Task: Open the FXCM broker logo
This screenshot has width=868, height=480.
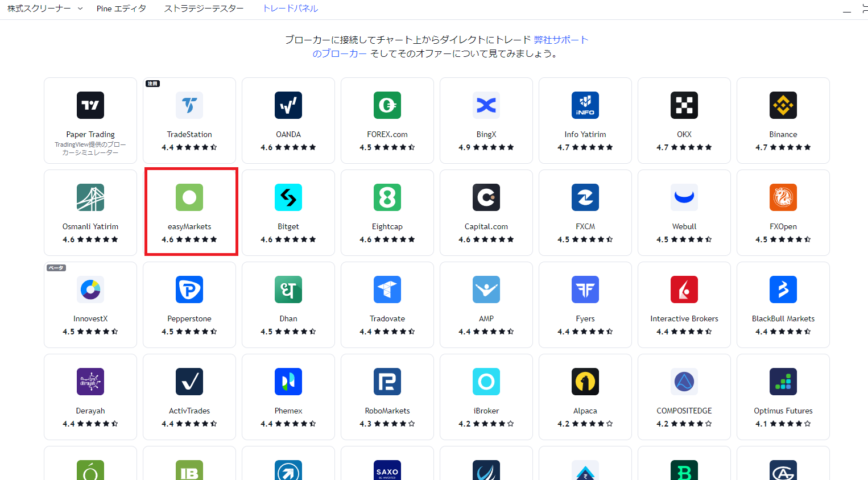Action: click(x=585, y=197)
